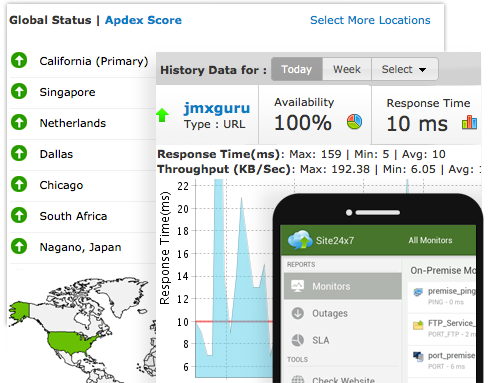Tap Check Website under Tools

pyautogui.click(x=343, y=380)
